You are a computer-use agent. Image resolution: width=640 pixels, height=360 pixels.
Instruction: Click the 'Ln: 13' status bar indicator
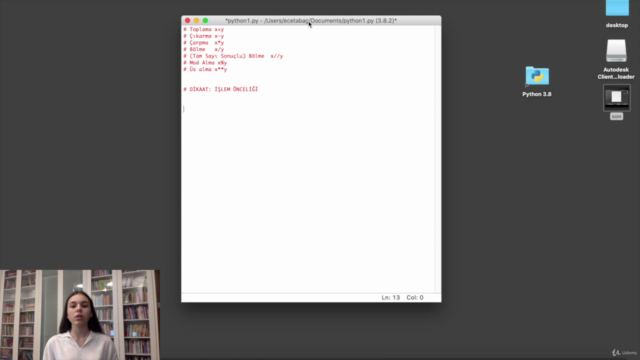tap(391, 298)
